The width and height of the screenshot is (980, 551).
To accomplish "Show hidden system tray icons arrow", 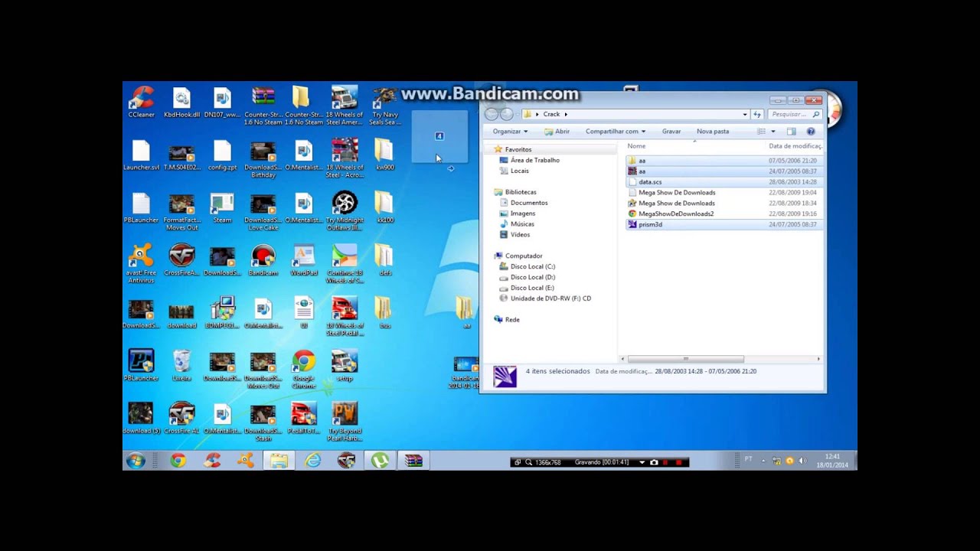I will pyautogui.click(x=764, y=461).
